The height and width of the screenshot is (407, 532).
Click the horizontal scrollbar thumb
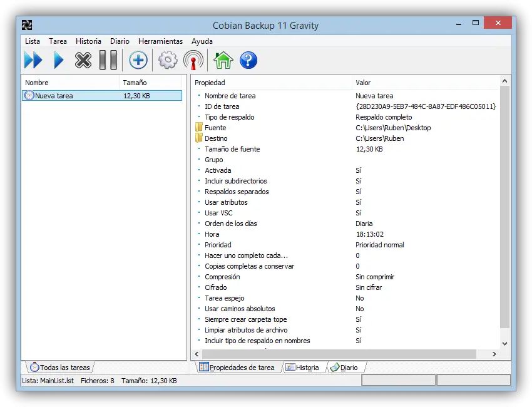(339, 354)
